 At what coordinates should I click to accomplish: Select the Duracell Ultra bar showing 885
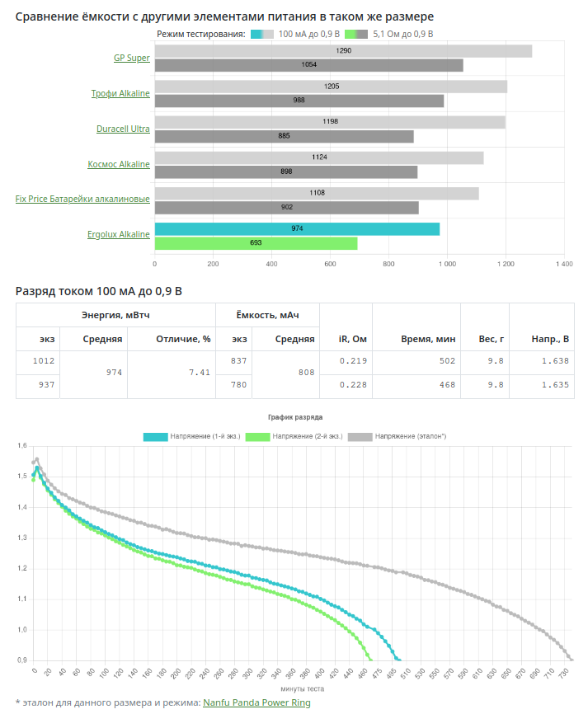point(284,136)
